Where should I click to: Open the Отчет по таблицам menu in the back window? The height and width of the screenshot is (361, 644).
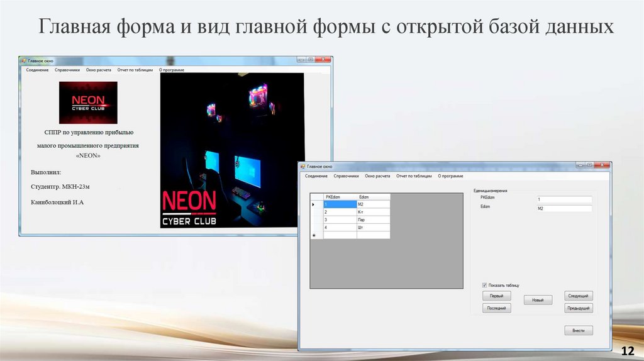[x=135, y=70]
